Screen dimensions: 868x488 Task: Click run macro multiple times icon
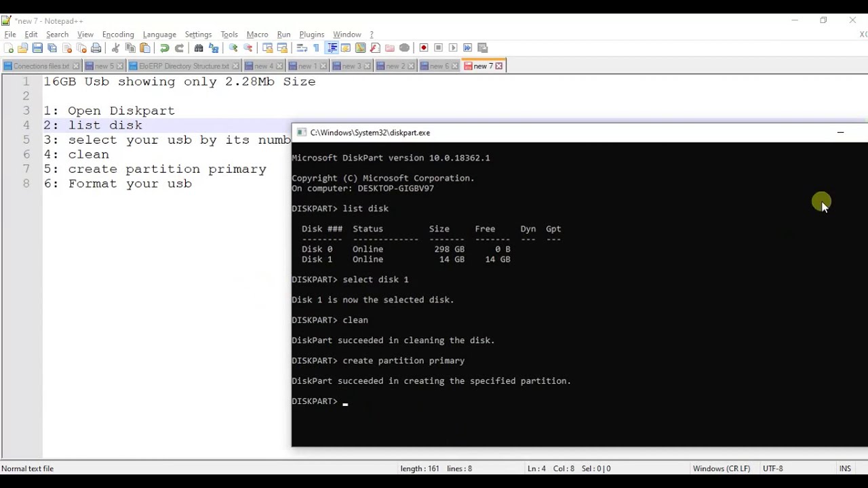467,47
